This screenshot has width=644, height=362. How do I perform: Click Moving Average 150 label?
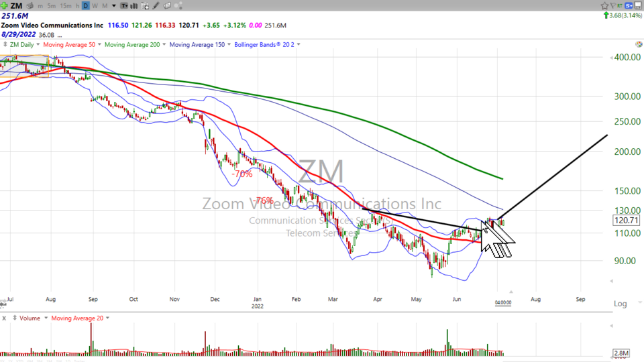(197, 44)
